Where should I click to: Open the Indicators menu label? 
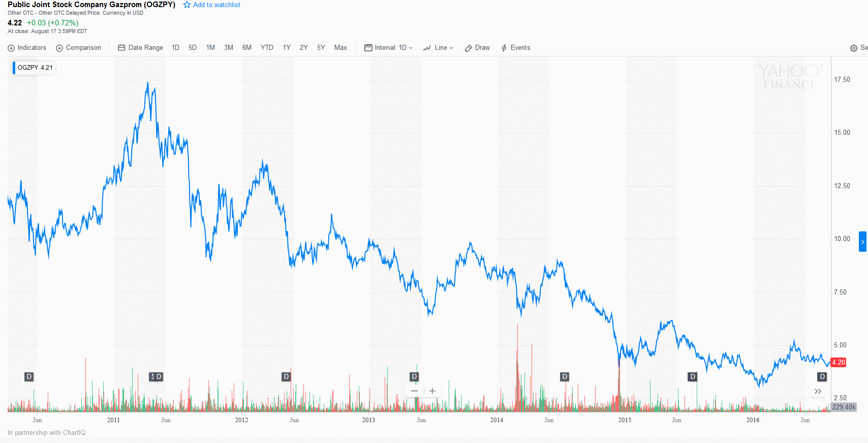pyautogui.click(x=32, y=48)
